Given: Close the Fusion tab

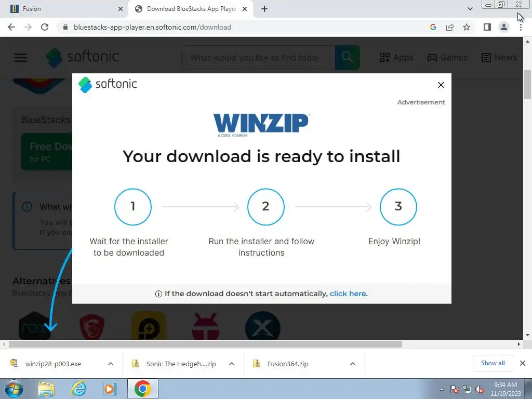Looking at the screenshot, I should click(121, 9).
